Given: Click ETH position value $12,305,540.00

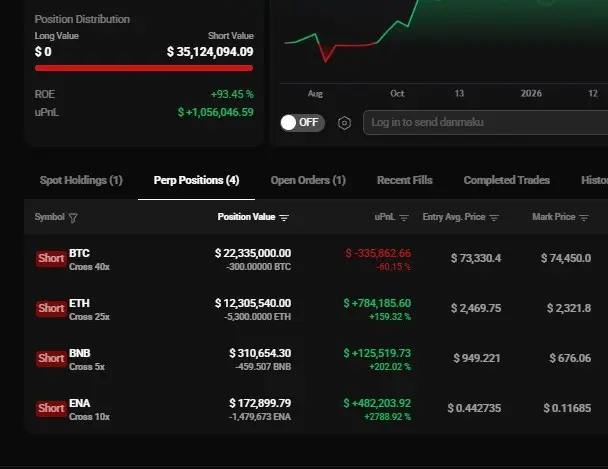Looking at the screenshot, I should (253, 303).
